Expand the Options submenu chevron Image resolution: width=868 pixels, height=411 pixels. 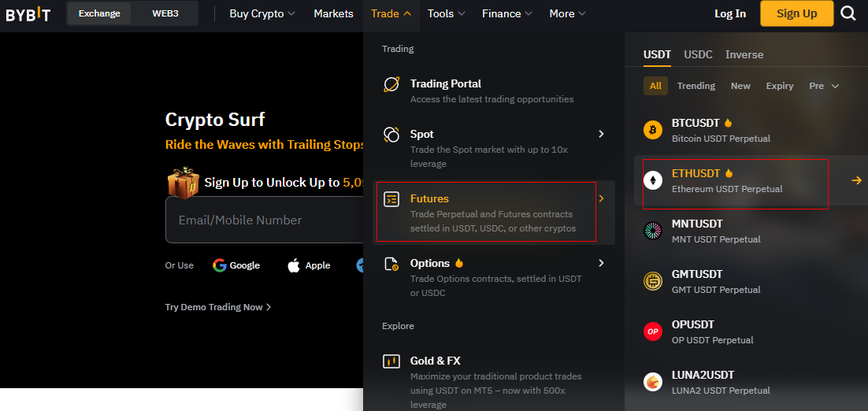(x=601, y=263)
